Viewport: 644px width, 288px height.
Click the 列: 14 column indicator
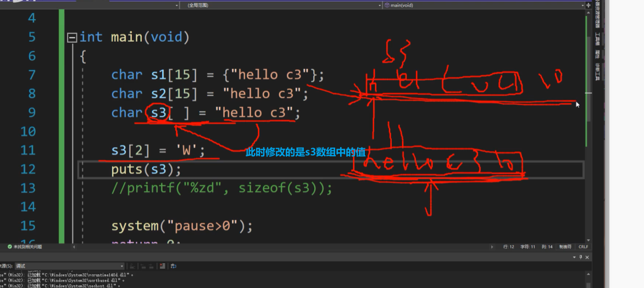click(x=547, y=247)
